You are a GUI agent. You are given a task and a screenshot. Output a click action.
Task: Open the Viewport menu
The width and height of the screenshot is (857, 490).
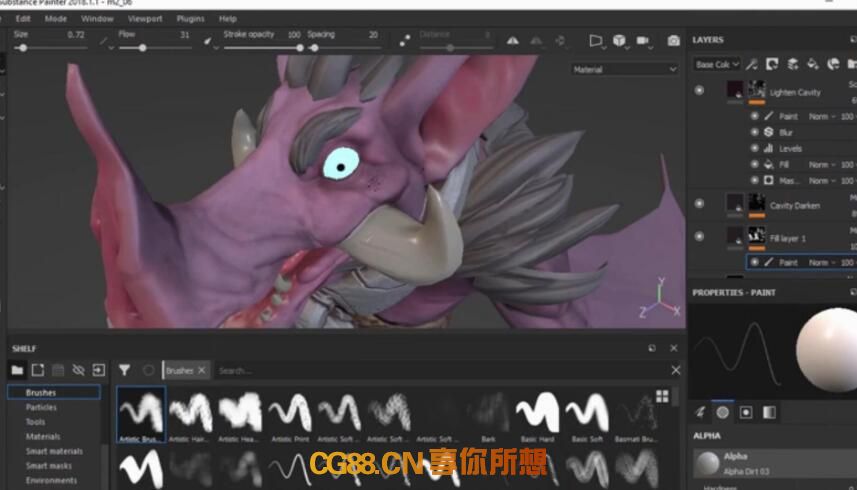point(145,19)
